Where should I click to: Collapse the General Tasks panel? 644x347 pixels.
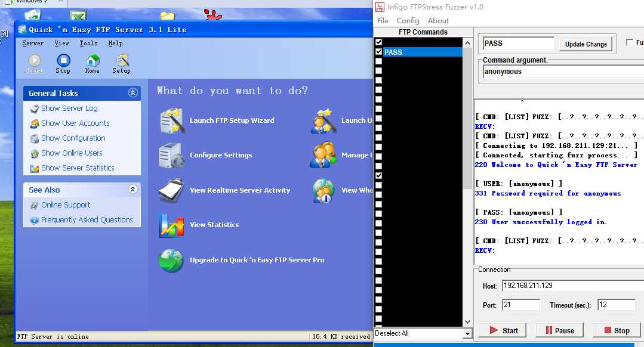133,92
